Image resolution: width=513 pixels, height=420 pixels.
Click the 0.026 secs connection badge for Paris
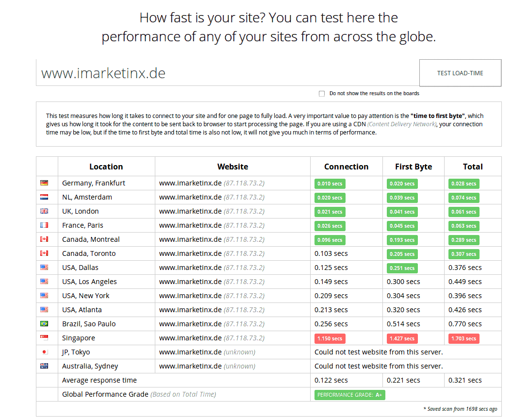[330, 226]
